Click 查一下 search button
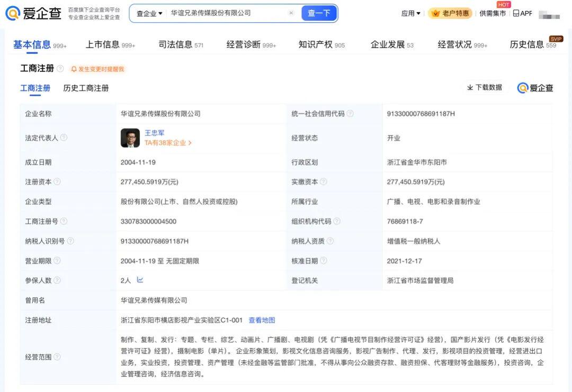This screenshot has width=572, height=392. tap(319, 13)
